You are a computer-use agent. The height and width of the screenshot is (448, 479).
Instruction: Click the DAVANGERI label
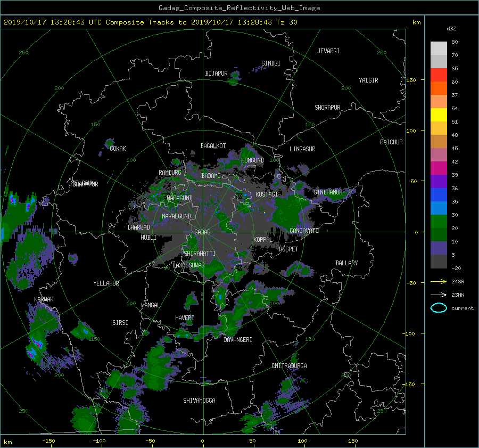tap(238, 340)
